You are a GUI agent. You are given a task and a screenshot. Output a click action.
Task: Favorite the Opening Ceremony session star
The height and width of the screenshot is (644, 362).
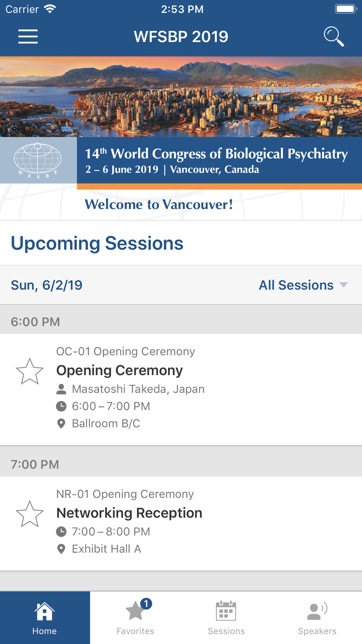click(x=30, y=371)
